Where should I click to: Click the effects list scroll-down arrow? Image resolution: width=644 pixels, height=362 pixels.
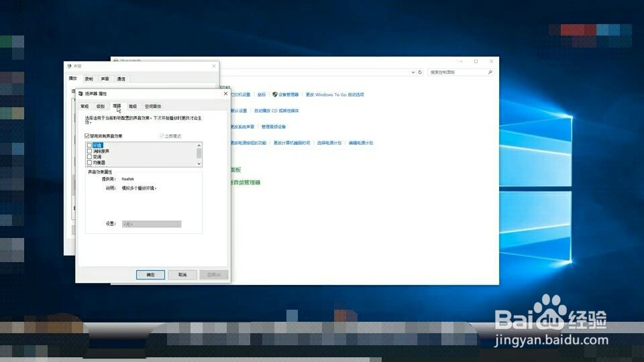pyautogui.click(x=199, y=164)
